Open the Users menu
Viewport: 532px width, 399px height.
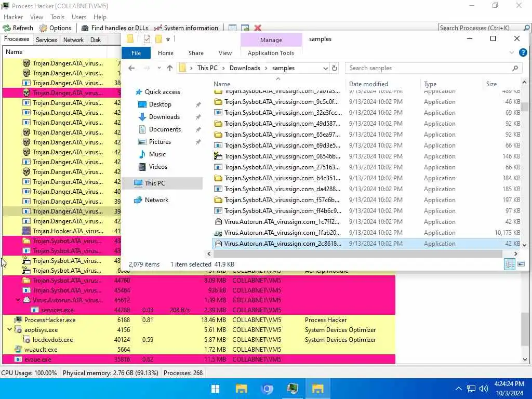79,17
